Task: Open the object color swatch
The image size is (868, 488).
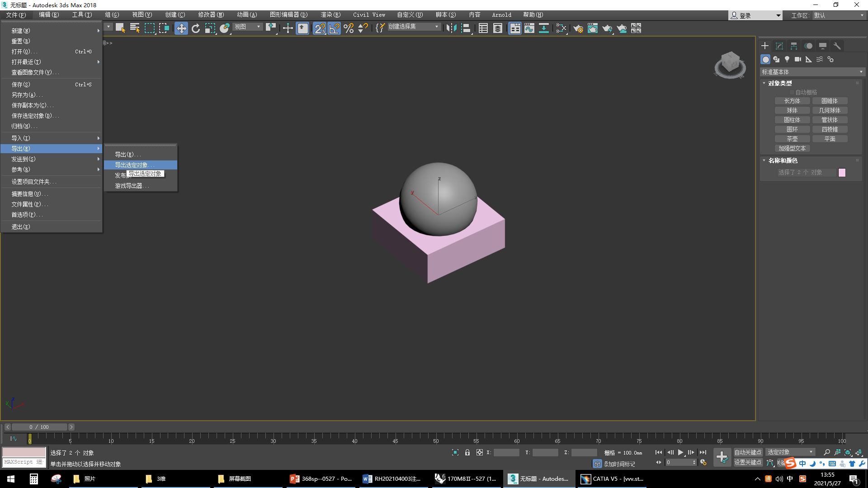Action: pyautogui.click(x=842, y=172)
